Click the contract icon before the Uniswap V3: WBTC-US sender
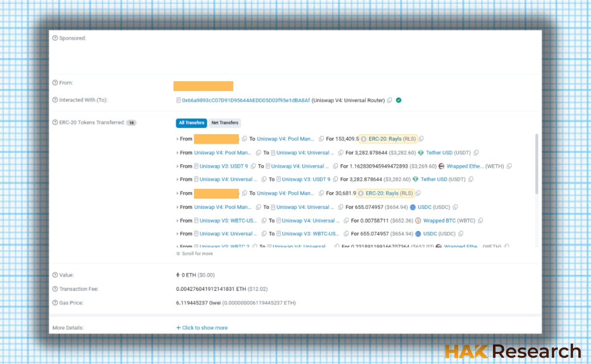This screenshot has width=591, height=364. pos(197,220)
